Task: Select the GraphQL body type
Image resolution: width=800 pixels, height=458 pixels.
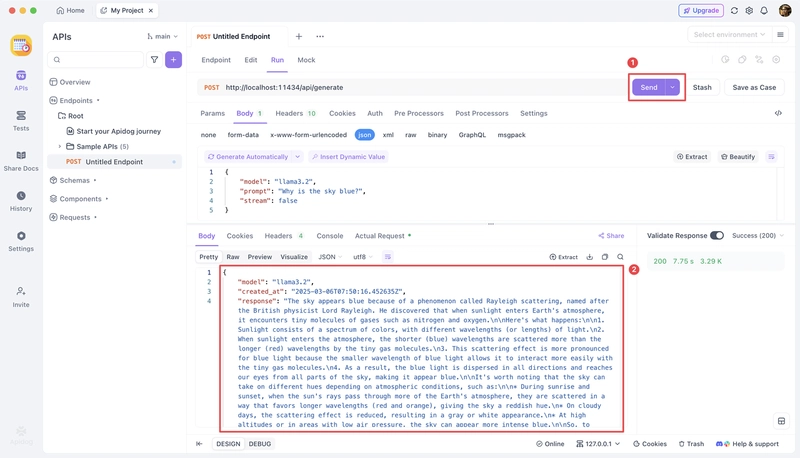Action: [x=472, y=135]
